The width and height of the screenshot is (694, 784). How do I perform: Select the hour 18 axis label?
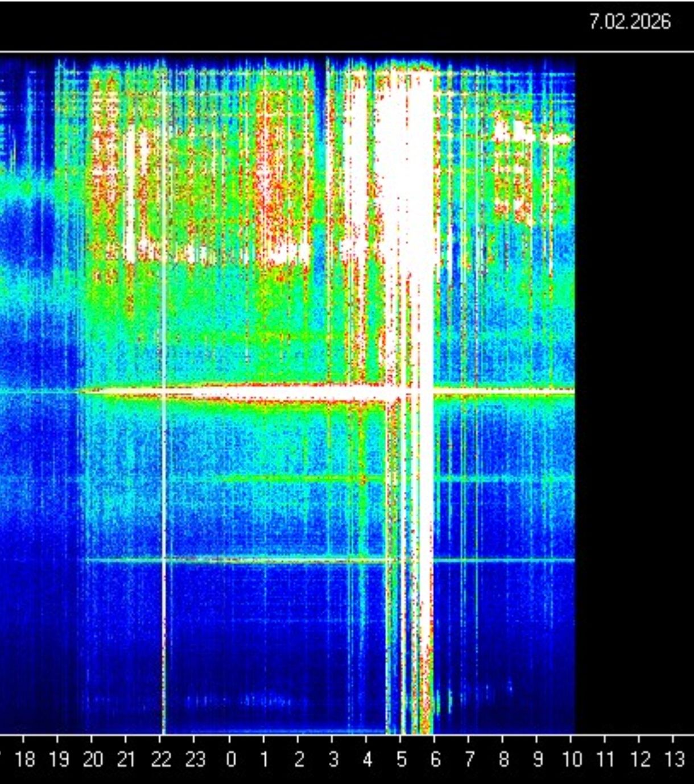point(25,758)
